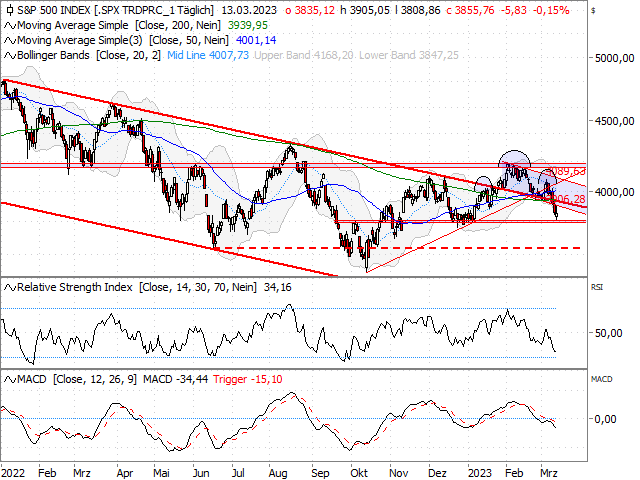Click the dashed red horizontal support line
Image resolution: width=640 pixels, height=480 pixels.
point(397,248)
